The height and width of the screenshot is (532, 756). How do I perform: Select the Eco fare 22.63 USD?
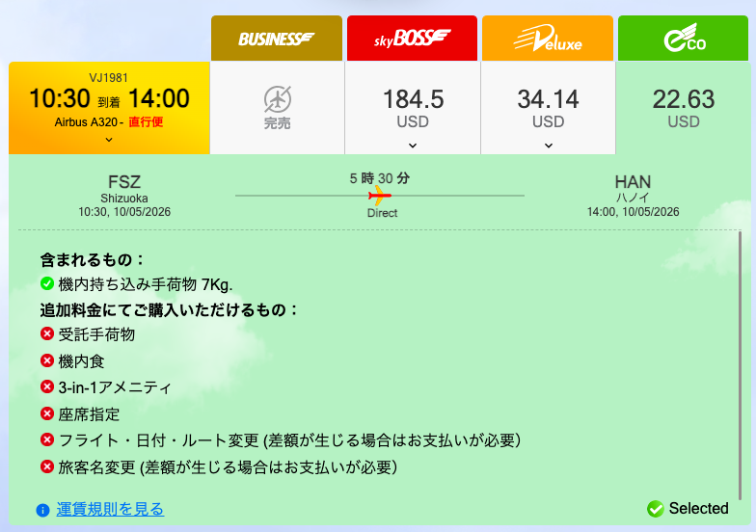coord(684,107)
